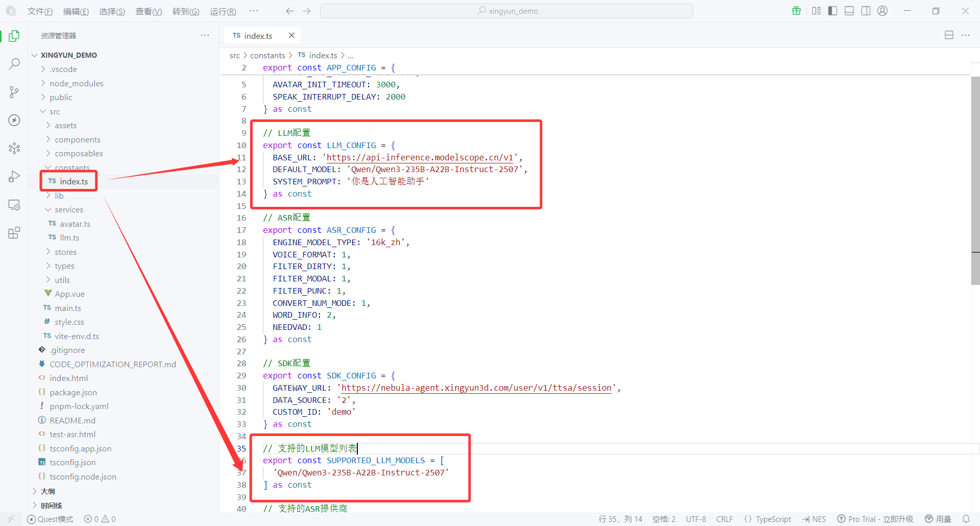Open the 查看(V) menu
The height and width of the screenshot is (526, 980).
pyautogui.click(x=149, y=11)
